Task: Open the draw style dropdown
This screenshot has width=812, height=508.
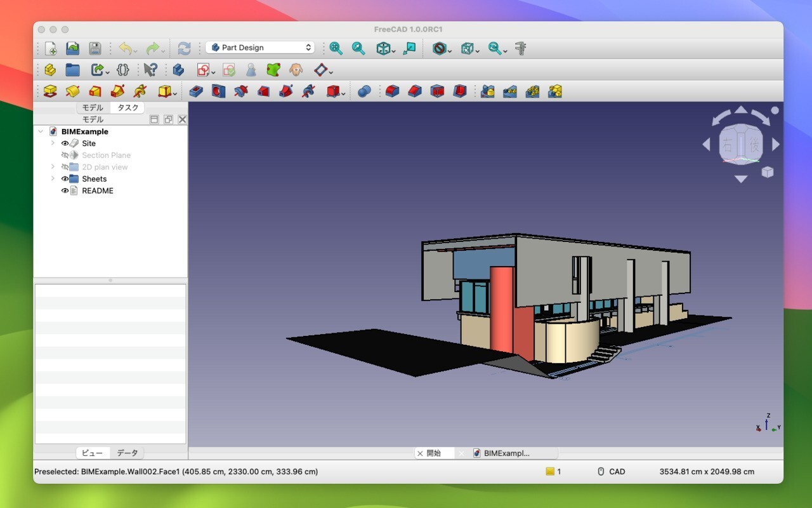Action: point(450,50)
